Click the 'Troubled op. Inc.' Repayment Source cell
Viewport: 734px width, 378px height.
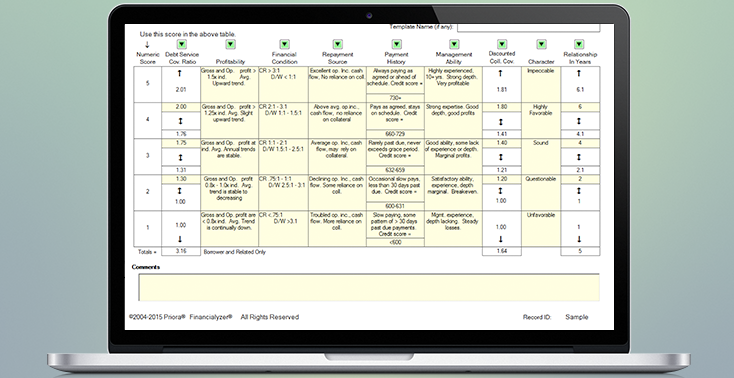337,229
